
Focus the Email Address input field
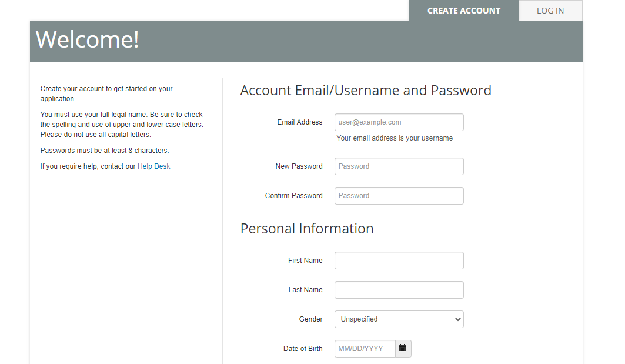tap(399, 122)
